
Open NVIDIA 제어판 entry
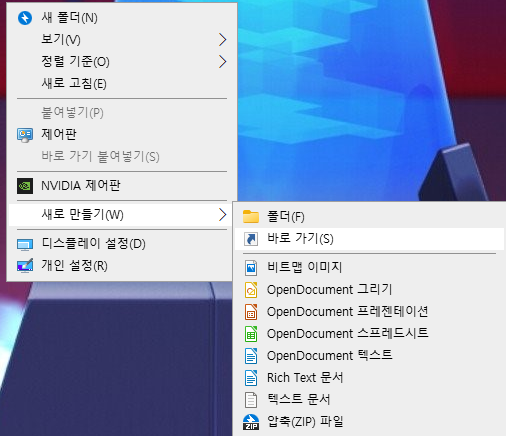pyautogui.click(x=122, y=186)
